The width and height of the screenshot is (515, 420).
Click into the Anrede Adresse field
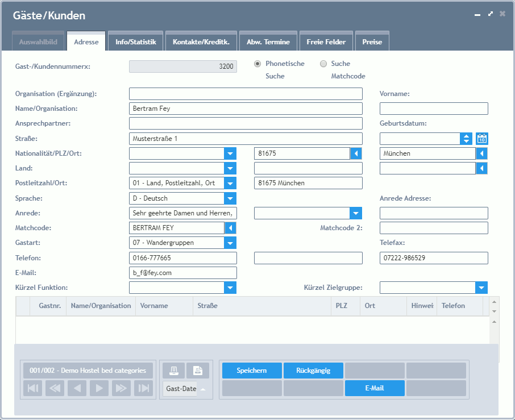(x=434, y=213)
